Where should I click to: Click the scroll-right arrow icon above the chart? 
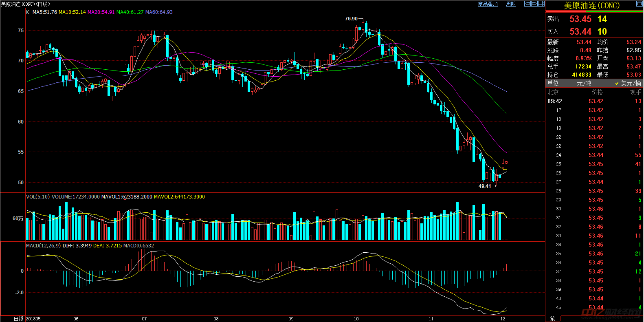tap(534, 4)
